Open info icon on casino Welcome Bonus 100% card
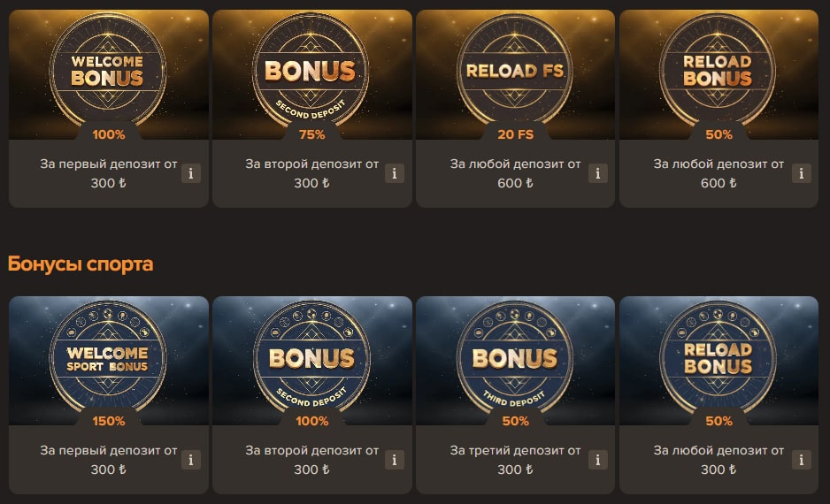 pyautogui.click(x=191, y=173)
